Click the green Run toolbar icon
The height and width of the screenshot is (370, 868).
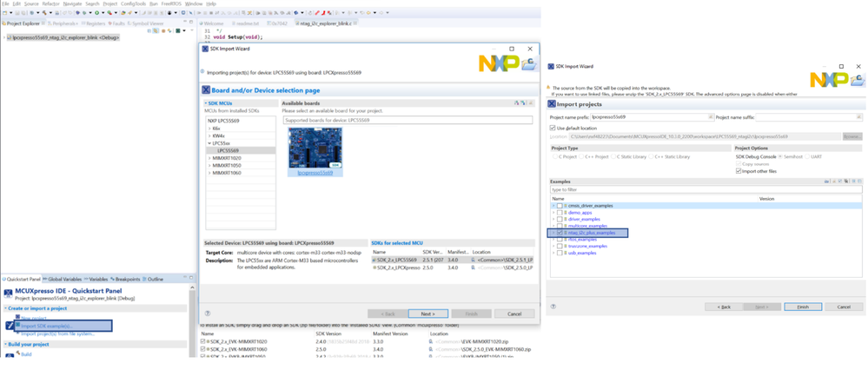click(96, 12)
